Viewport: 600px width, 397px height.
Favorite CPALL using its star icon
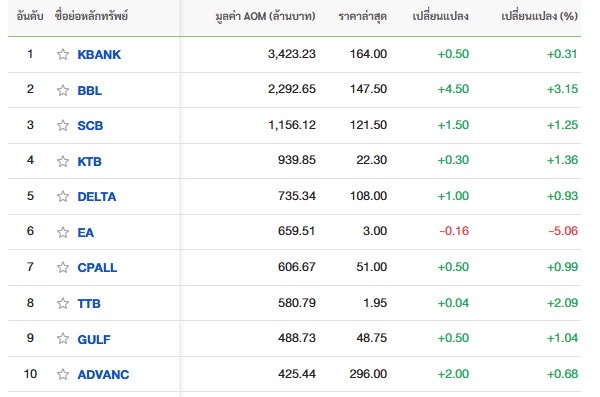pyautogui.click(x=63, y=267)
